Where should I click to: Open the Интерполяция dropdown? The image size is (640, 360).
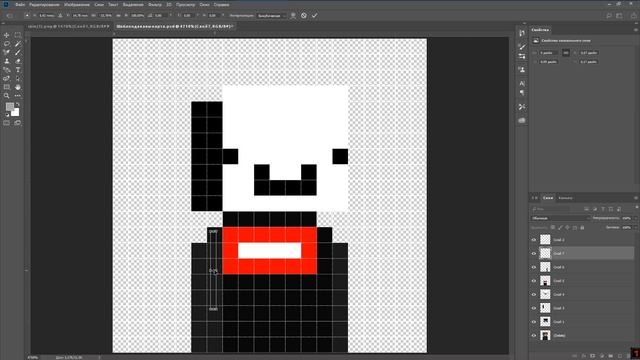click(271, 16)
